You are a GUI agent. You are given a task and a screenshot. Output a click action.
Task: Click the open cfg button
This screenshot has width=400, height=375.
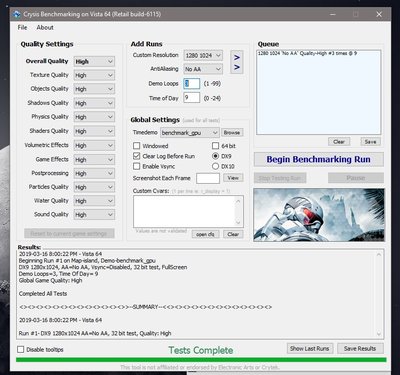coord(205,234)
